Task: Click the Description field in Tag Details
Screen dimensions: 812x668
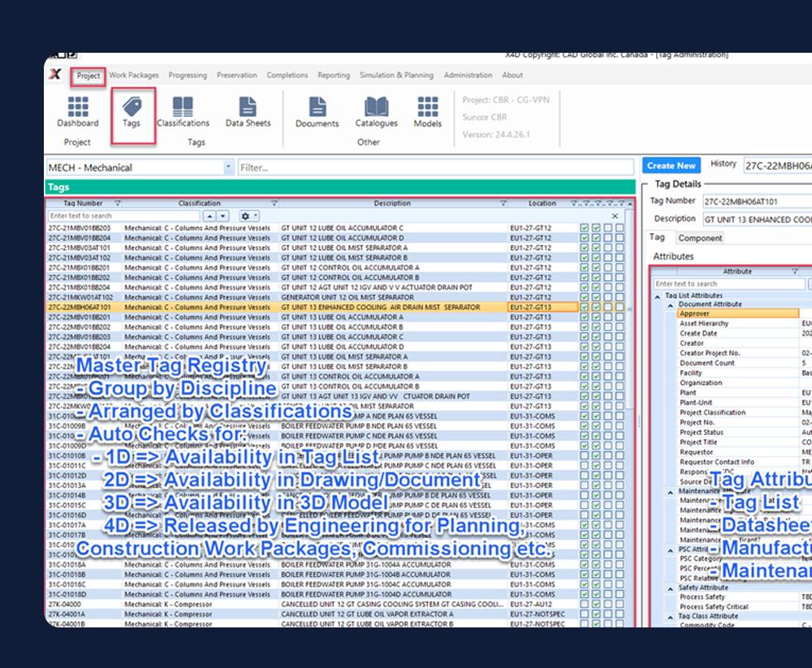Action: 757,220
